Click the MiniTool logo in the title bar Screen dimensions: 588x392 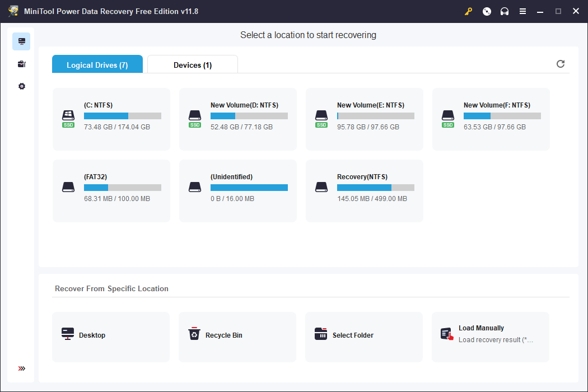tap(13, 11)
